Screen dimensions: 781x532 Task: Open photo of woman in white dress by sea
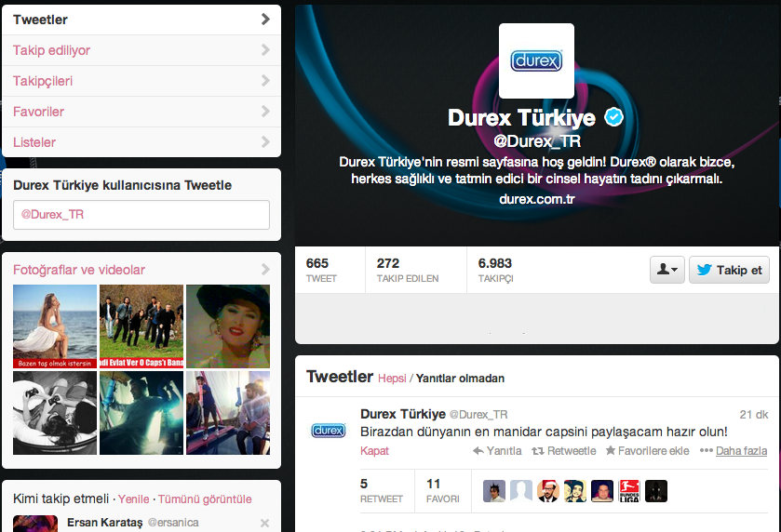click(x=55, y=326)
